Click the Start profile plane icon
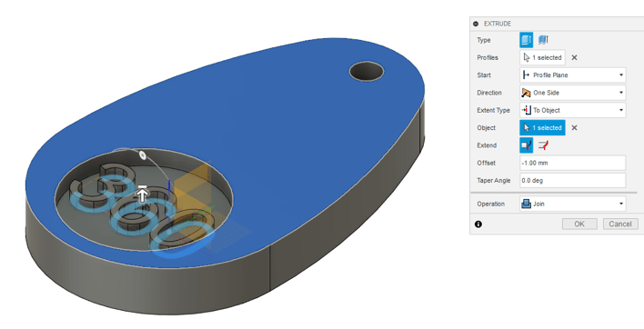Image resolution: width=644 pixels, height=329 pixels. (x=526, y=75)
